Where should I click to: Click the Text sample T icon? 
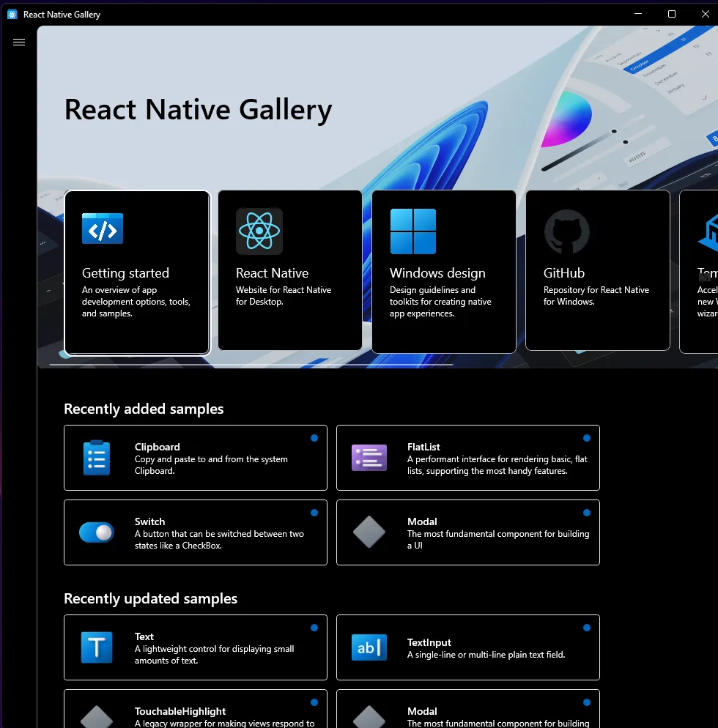[x=96, y=647]
